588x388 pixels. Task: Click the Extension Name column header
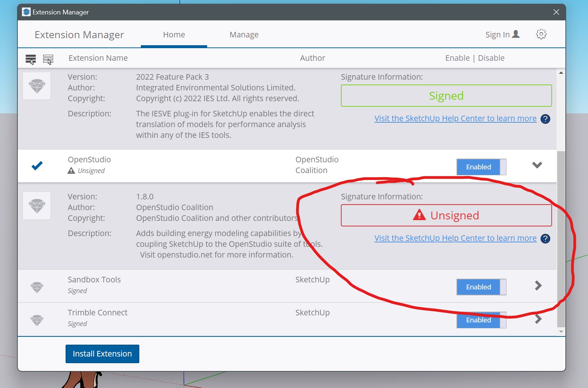tap(98, 58)
